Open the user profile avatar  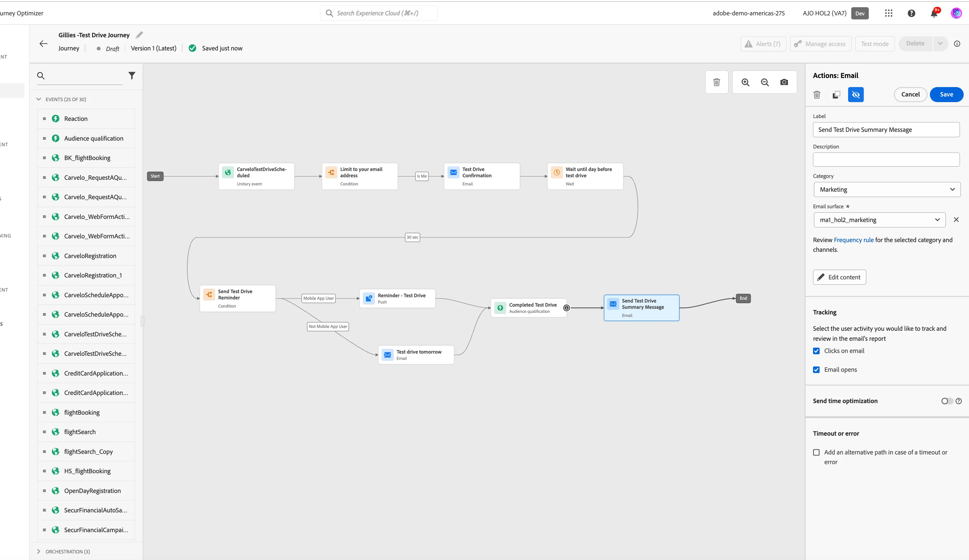click(956, 13)
